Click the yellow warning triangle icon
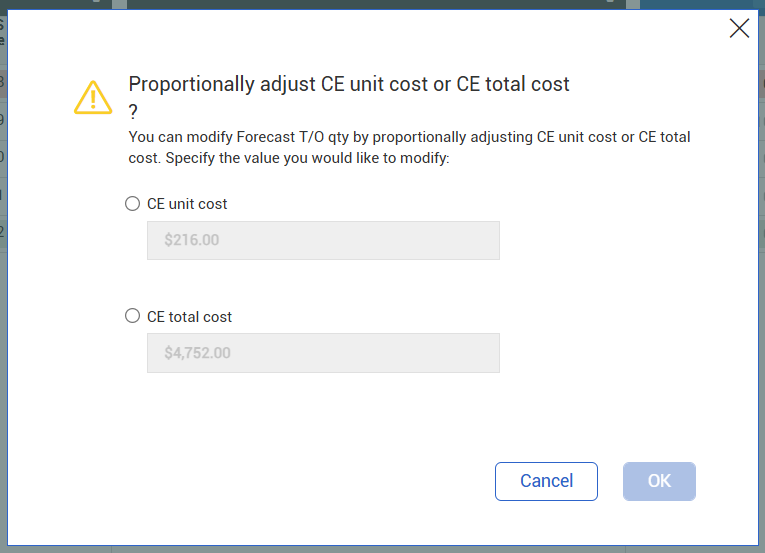Viewport: 765px width, 553px height. pyautogui.click(x=93, y=97)
